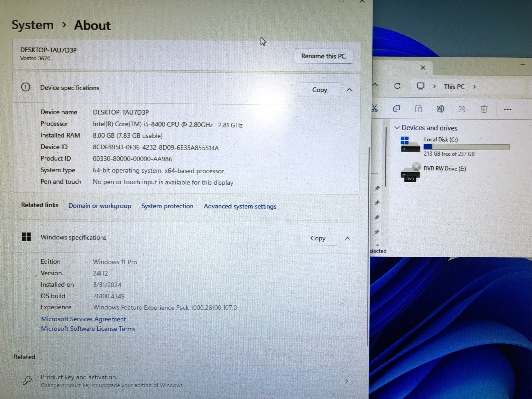
Task: Click the first pin icon in Explorer sidebar
Action: 377,188
